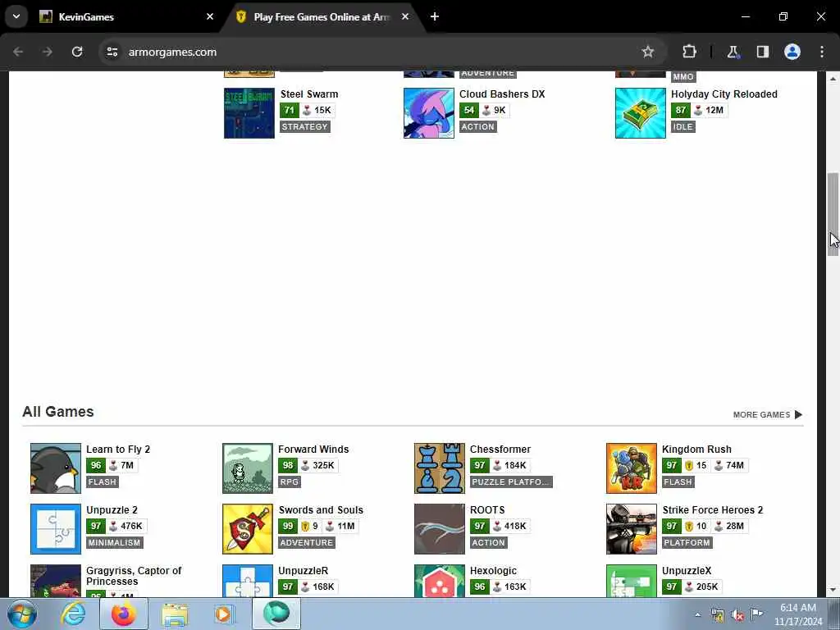
Task: Open Forward Winds game thumbnail
Action: 248,468
